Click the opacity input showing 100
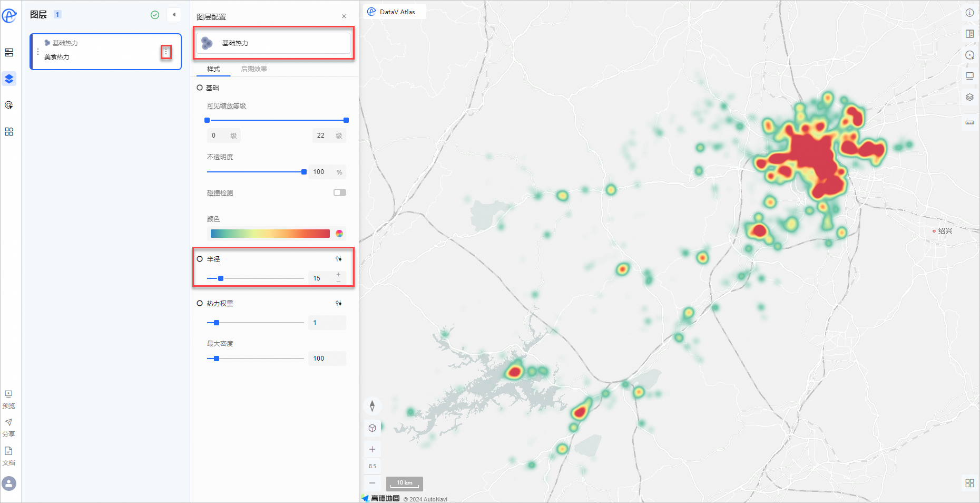980x503 pixels. pos(327,172)
